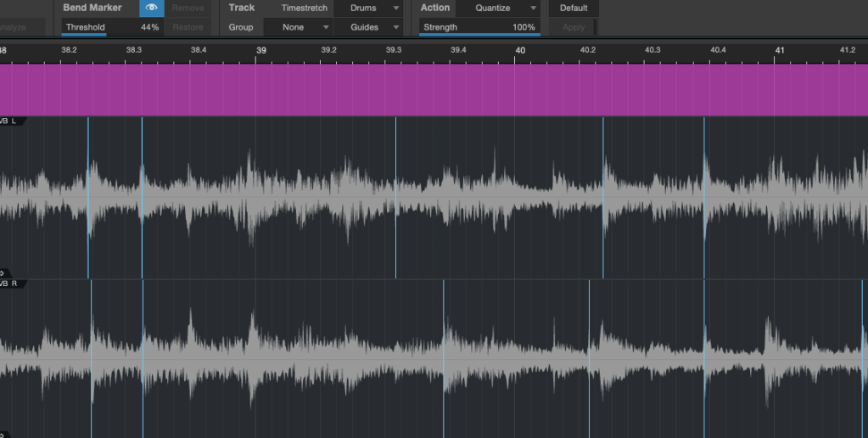Open the Group None dropdown
Viewport: 868px width, 438px height.
(x=305, y=27)
